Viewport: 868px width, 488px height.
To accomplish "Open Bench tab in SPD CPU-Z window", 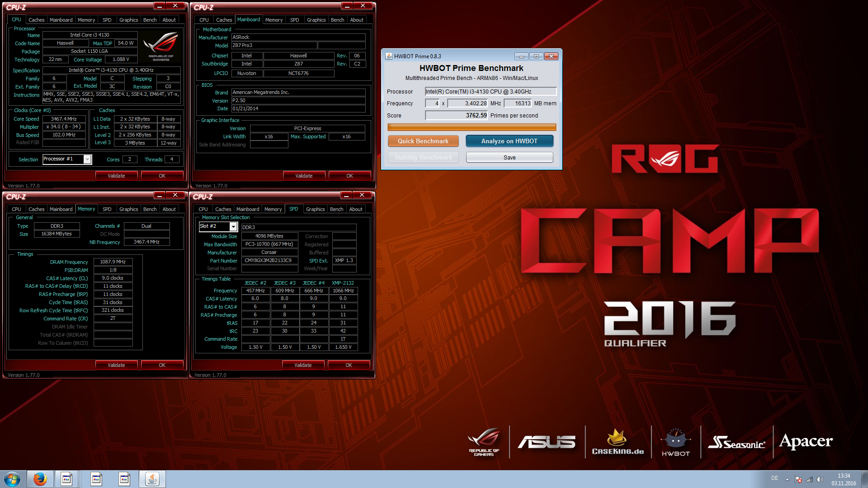I will click(337, 209).
